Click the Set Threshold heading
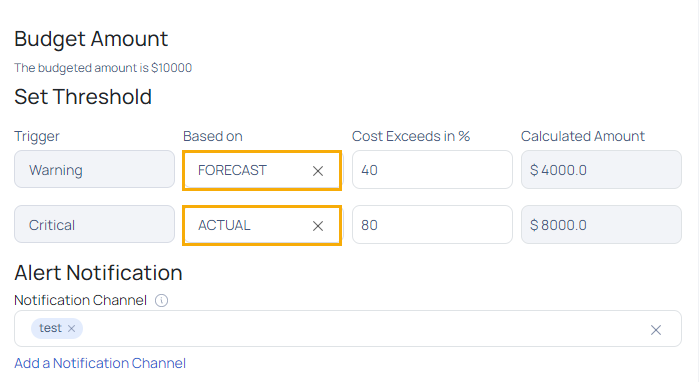 coord(83,97)
